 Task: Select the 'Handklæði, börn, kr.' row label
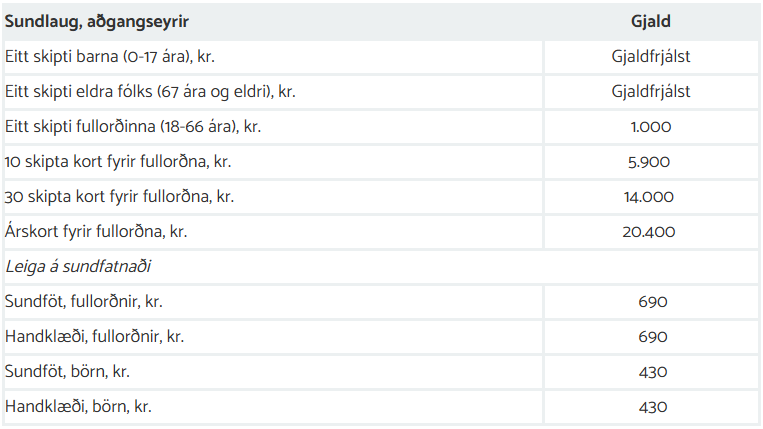click(78, 407)
